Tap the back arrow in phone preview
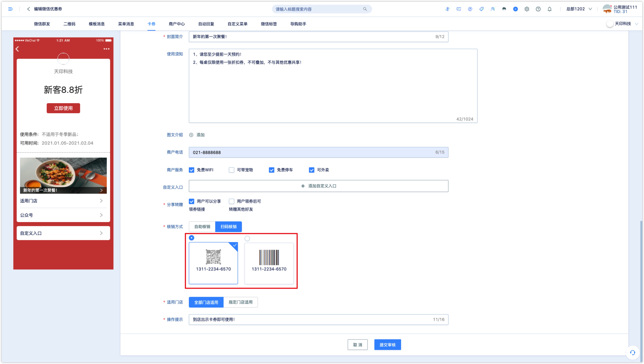Viewport: 644px width, 364px height. [17, 49]
